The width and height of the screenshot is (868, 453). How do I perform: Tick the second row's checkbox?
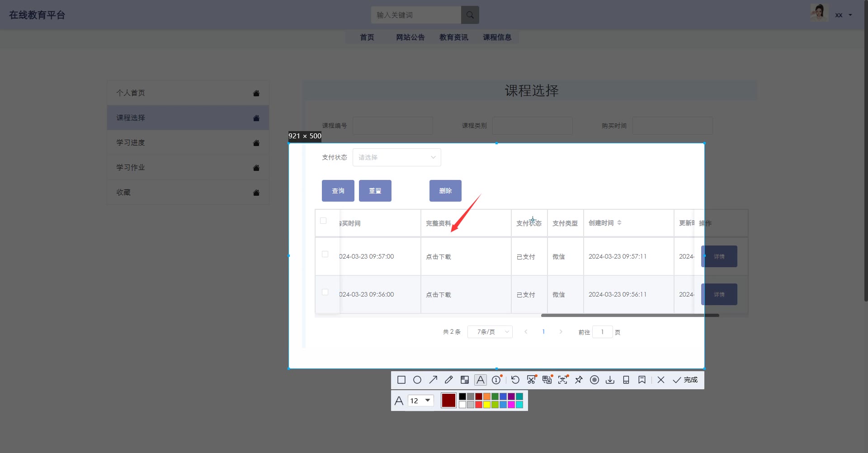[325, 292]
